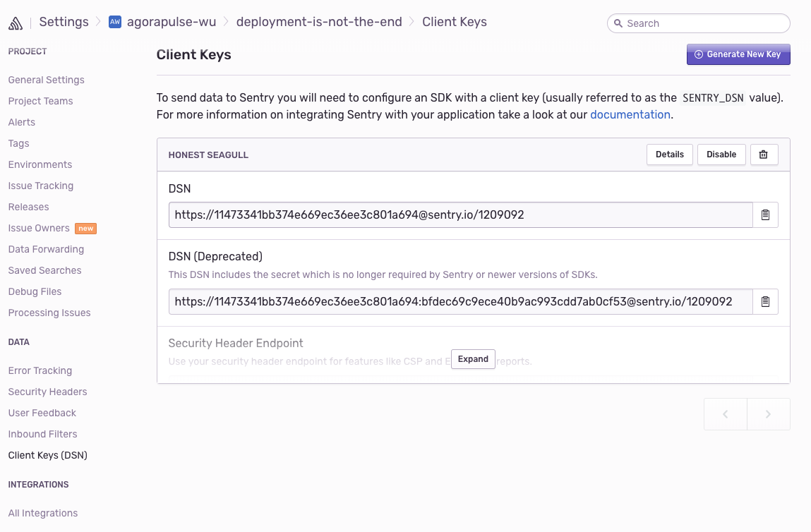Screen dimensions: 811x532
Task: Open the documentation link
Action: (630, 114)
